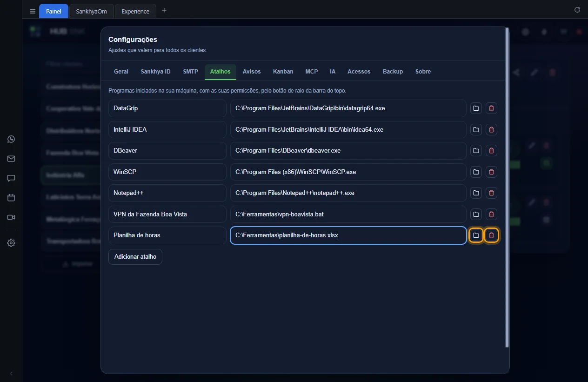The image size is (588, 382).
Task: Show the Sobre settings tab
Action: click(x=423, y=72)
